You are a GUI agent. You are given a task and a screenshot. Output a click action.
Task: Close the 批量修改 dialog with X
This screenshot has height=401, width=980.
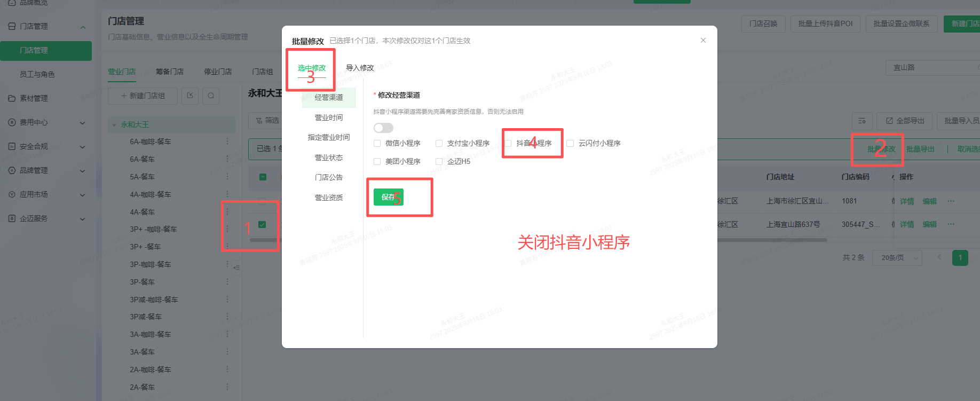pyautogui.click(x=703, y=41)
